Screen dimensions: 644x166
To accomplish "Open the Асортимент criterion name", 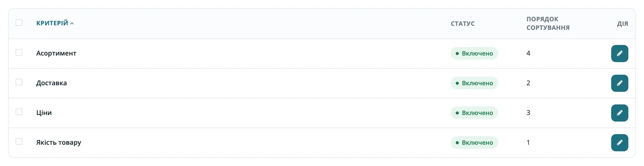I will 56,53.
